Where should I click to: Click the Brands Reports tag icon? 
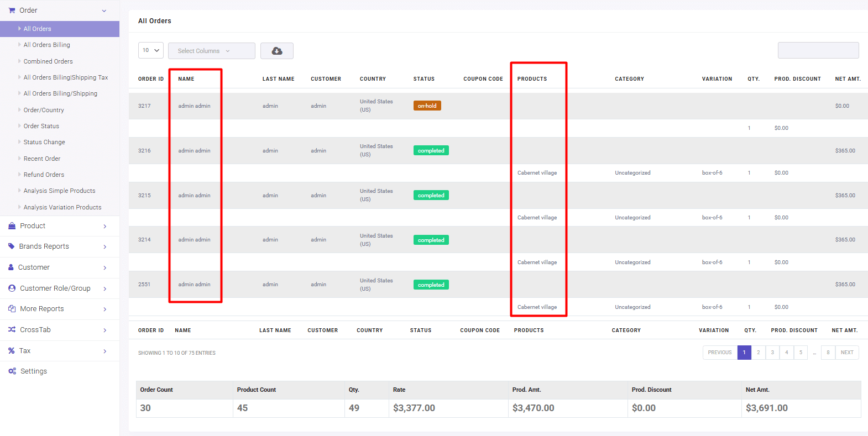tap(11, 246)
